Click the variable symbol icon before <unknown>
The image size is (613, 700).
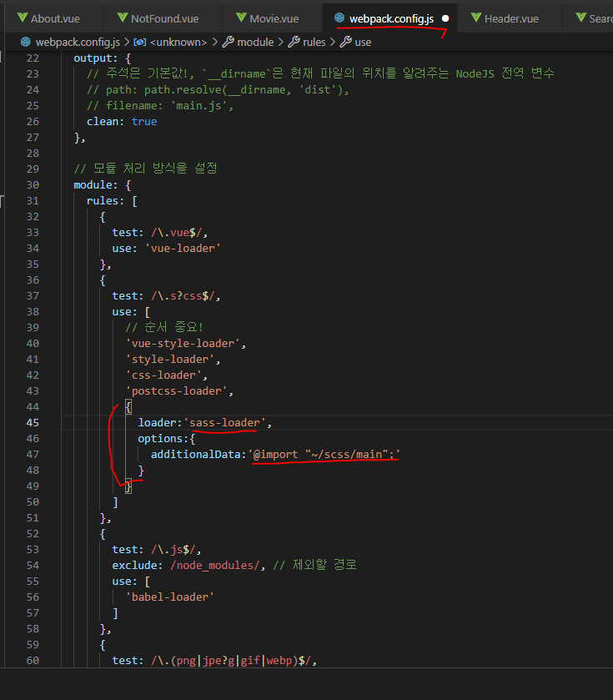[140, 42]
